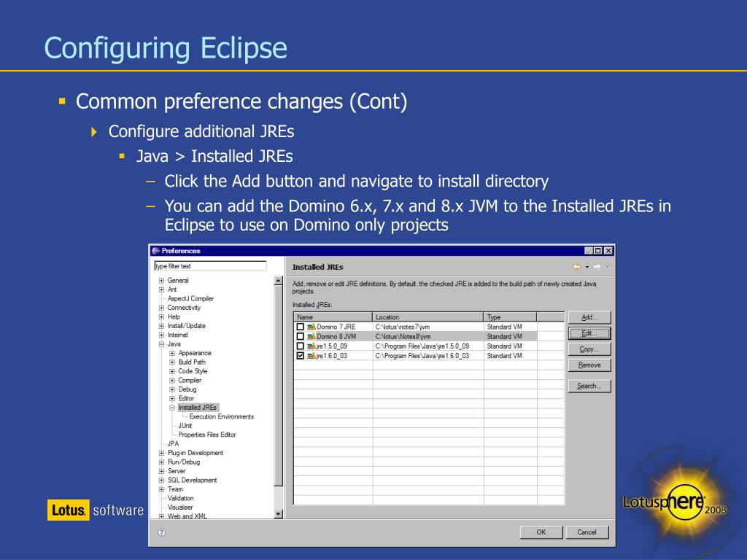The image size is (747, 560).
Task: Expand the General tree node
Action: [161, 281]
